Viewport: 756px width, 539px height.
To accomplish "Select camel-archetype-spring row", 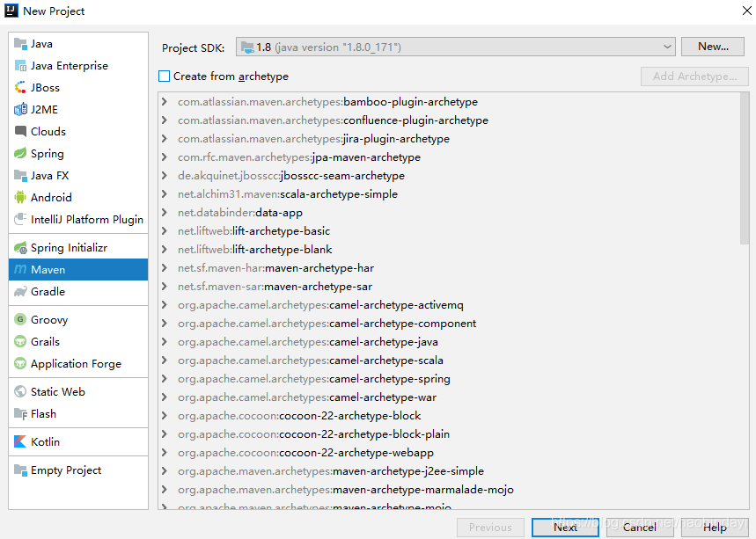I will pyautogui.click(x=449, y=379).
